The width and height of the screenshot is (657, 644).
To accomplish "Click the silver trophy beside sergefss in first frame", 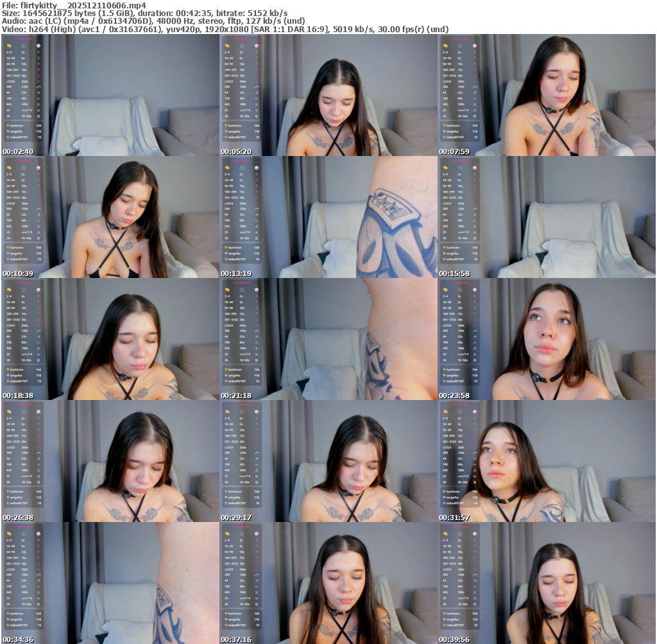I will pos(8,132).
